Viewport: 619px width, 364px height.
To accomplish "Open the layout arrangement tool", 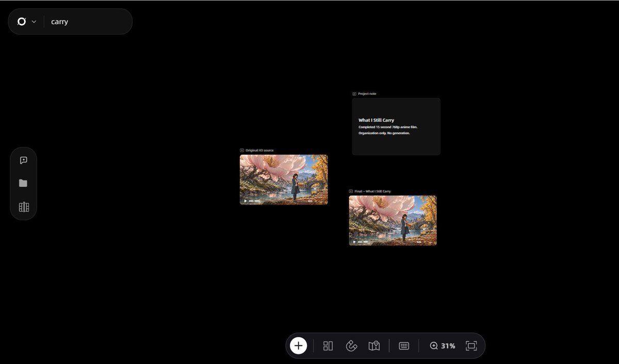I will point(328,346).
